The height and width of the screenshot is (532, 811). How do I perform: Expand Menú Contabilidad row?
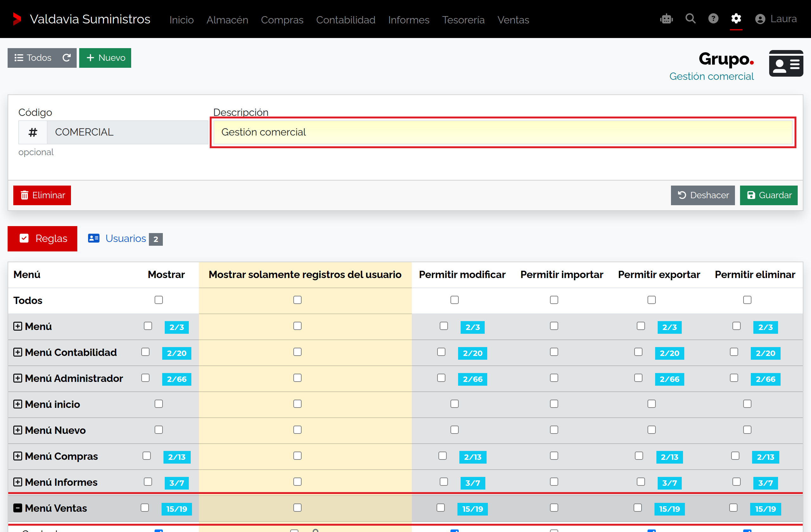[x=18, y=352]
